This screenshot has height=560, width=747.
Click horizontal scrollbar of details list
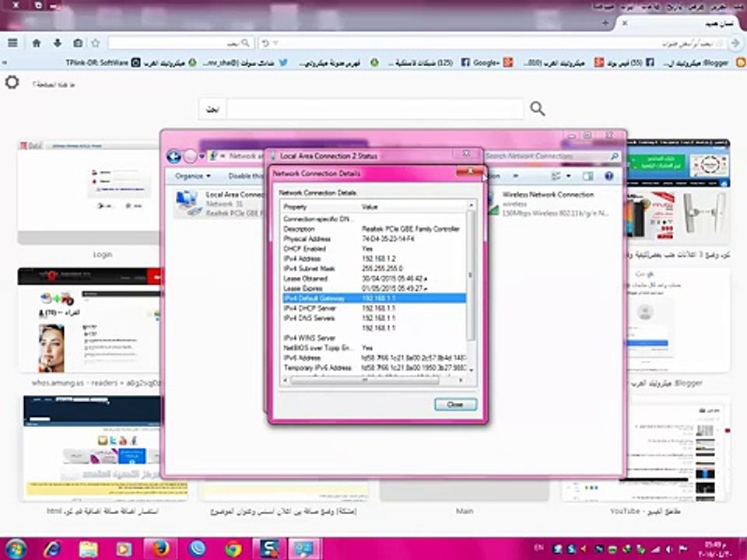[x=364, y=380]
